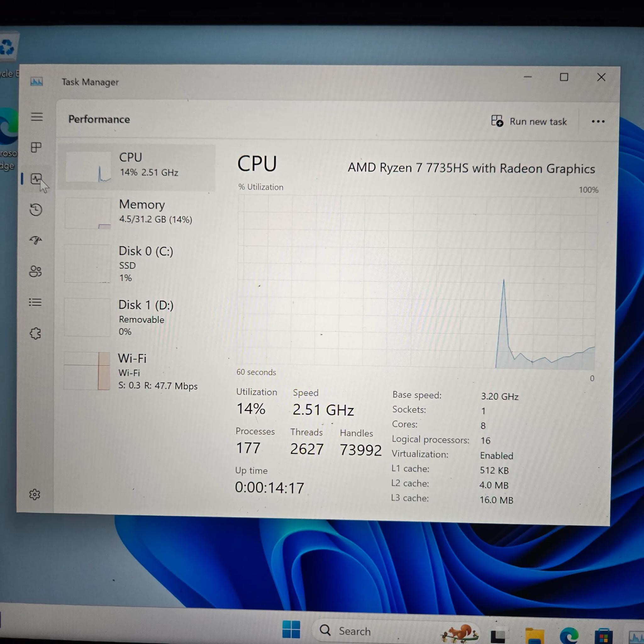Open the Task Manager navigation hamburger menu

[x=37, y=117]
